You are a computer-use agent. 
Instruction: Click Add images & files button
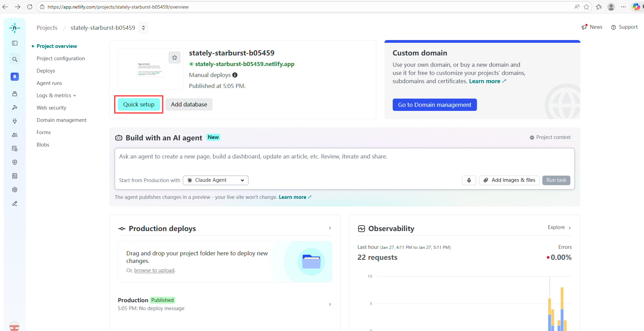(509, 180)
